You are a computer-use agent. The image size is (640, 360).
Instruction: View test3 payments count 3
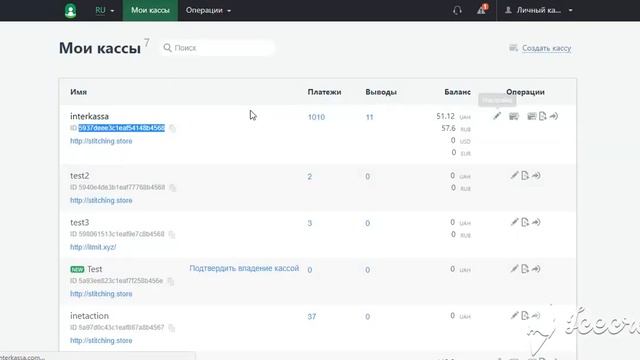[310, 223]
